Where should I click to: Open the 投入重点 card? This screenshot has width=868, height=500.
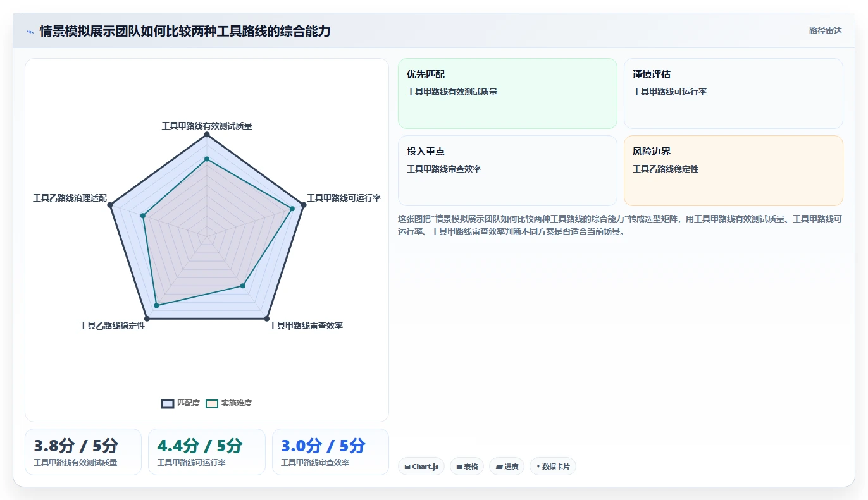click(x=507, y=171)
